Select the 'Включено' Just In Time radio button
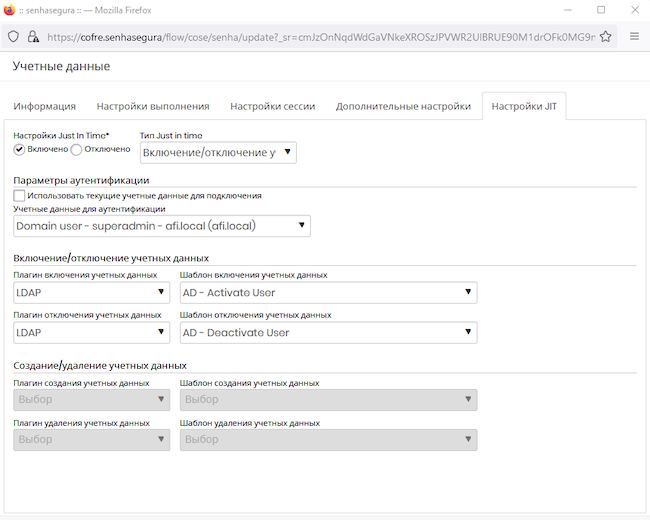The image size is (650, 520). (19, 149)
